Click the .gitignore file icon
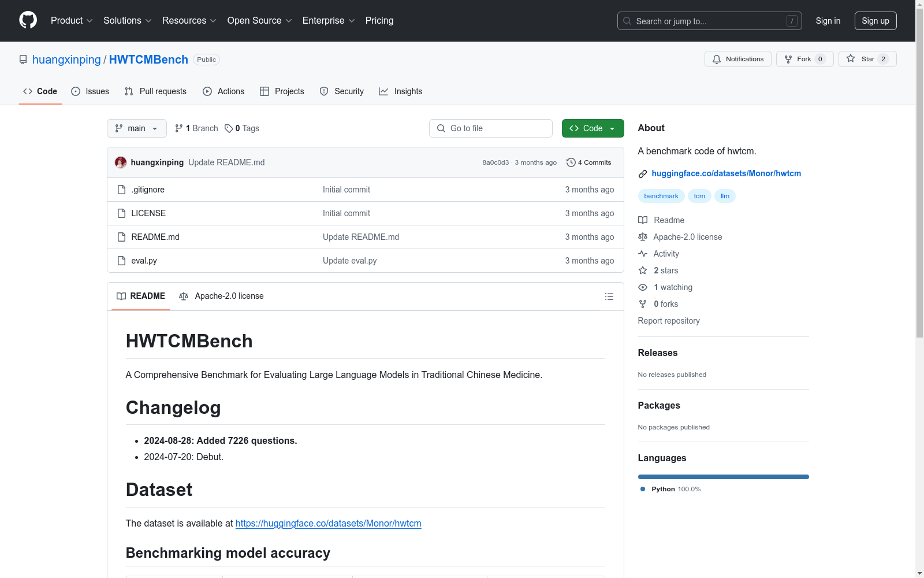Screen dimensions: 924x578 pos(121,190)
